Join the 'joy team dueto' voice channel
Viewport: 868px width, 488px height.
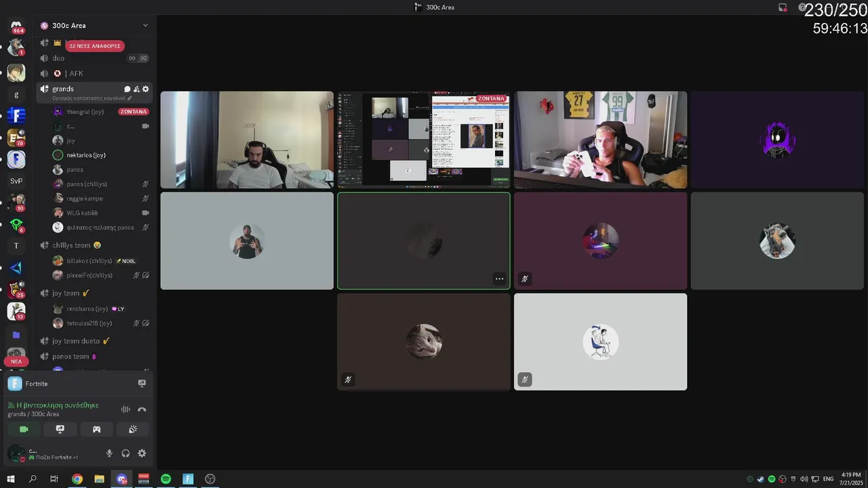[94, 341]
